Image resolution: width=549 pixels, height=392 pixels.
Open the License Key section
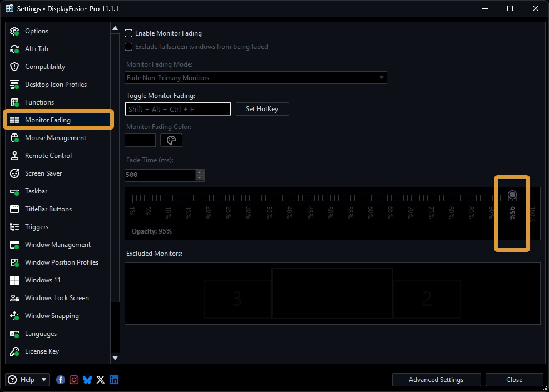[58, 351]
